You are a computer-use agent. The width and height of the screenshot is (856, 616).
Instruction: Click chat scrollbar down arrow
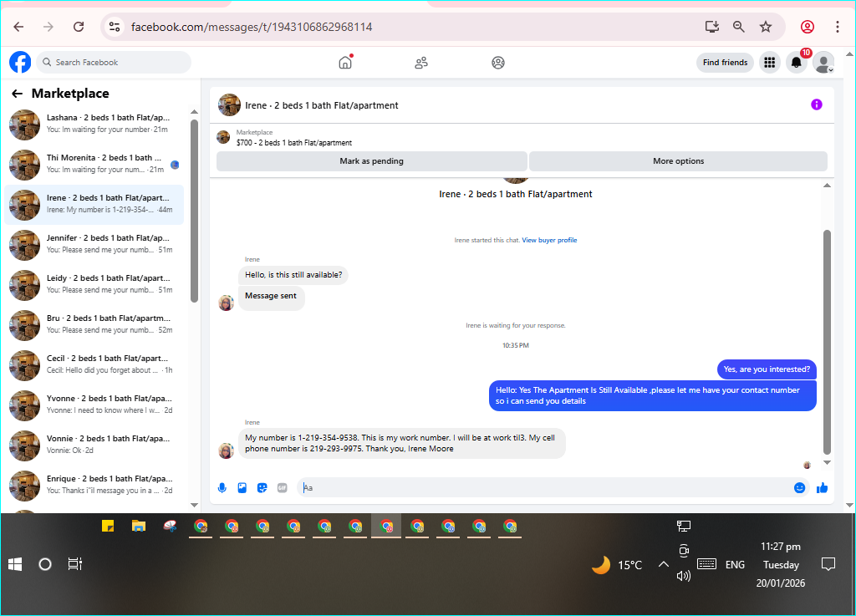(x=827, y=462)
